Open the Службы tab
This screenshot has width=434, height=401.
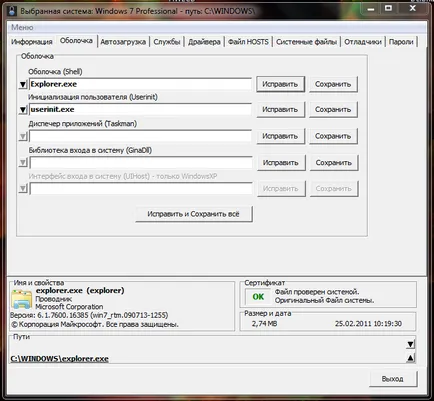pos(167,42)
